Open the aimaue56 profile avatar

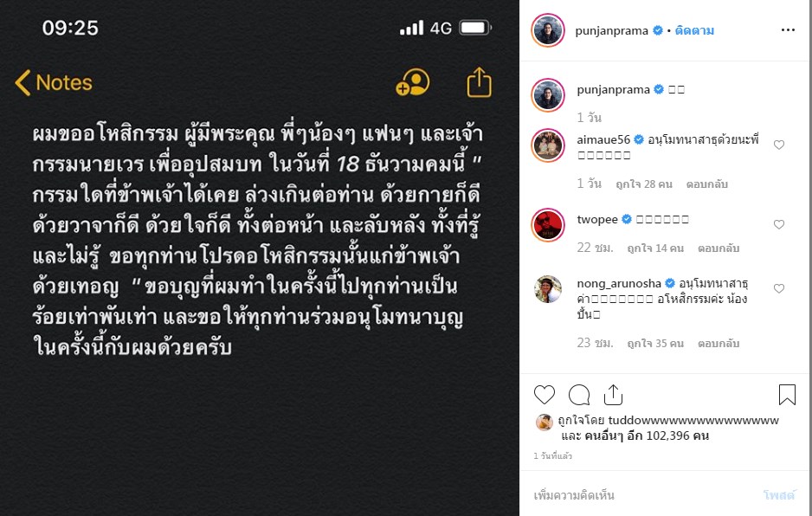coord(548,145)
